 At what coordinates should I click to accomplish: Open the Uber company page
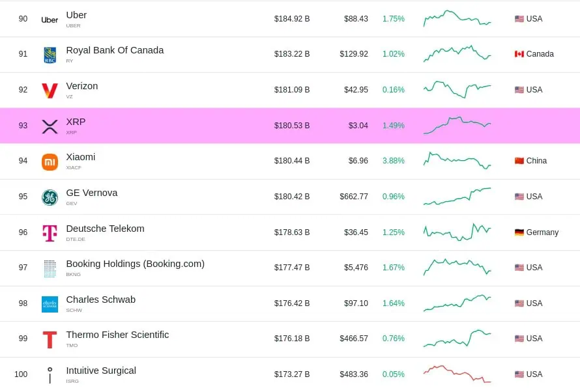pyautogui.click(x=76, y=15)
